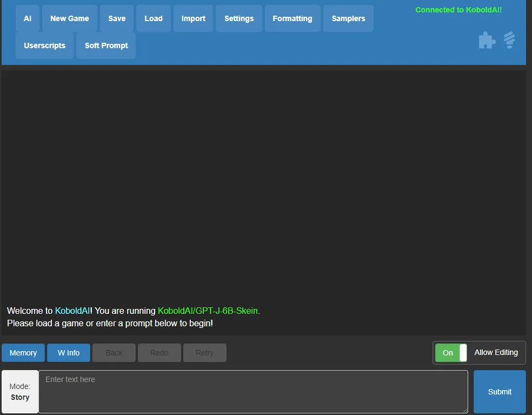Open the Settings tab

pos(239,18)
